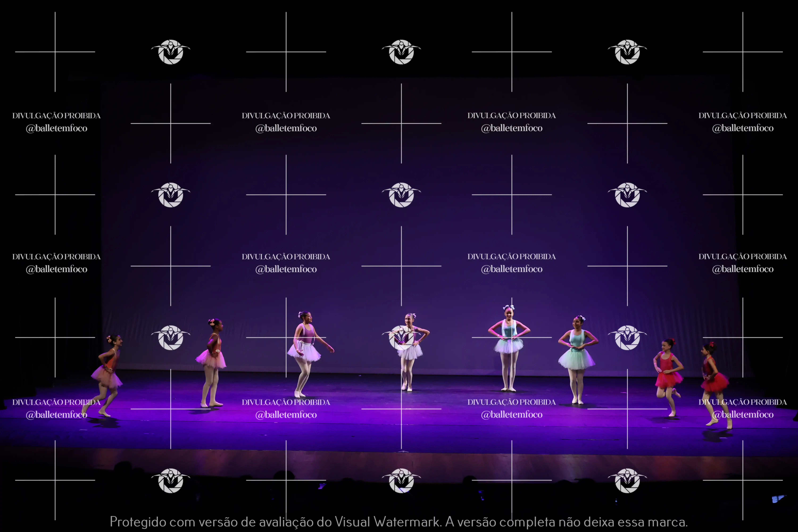This screenshot has width=798, height=532.
Task: Select the crosshair marker in the upper-left corner
Action: point(55,52)
